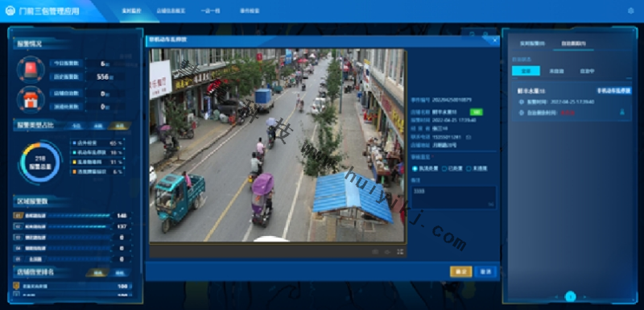
Task: Click the clock icon beside the 17:39:40 alarm time
Action: (x=521, y=101)
